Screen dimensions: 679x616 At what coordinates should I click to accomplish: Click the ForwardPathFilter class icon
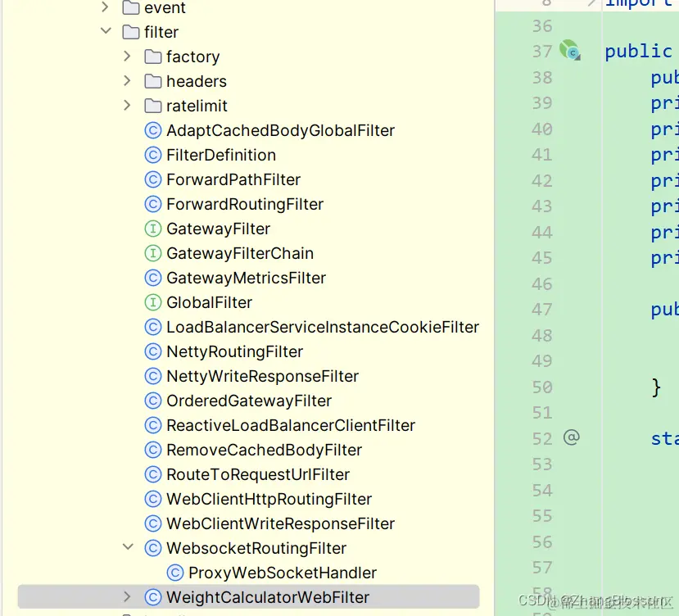coord(153,179)
